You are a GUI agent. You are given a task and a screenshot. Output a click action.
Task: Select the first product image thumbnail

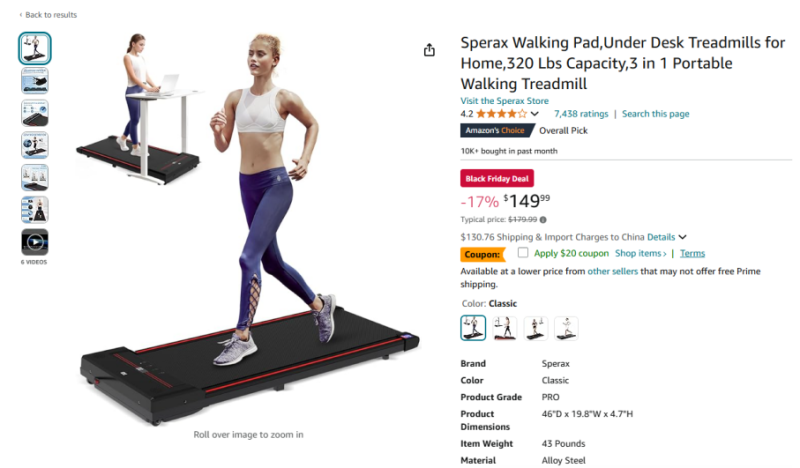(x=35, y=48)
